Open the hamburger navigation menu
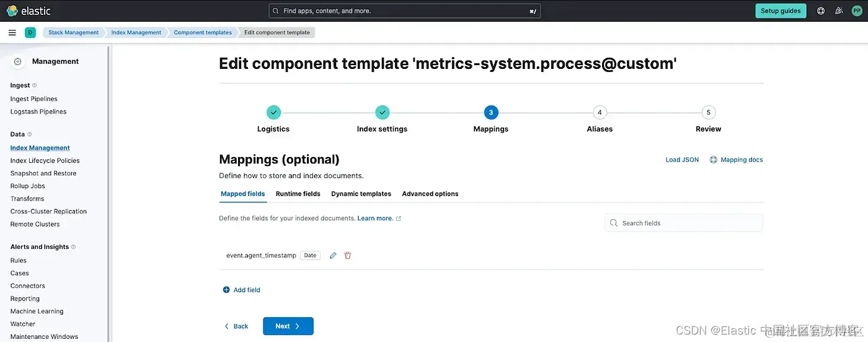 click(x=12, y=32)
